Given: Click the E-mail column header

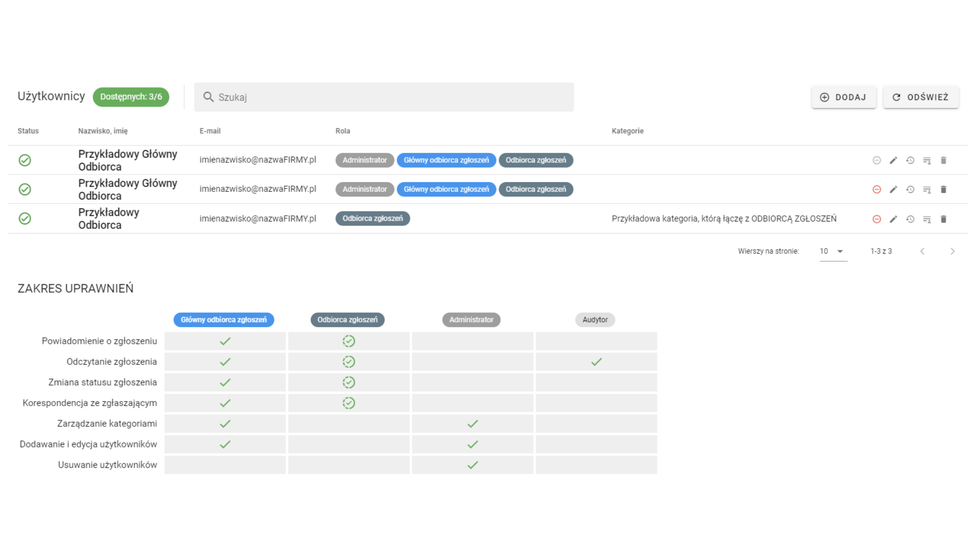Looking at the screenshot, I should [x=210, y=131].
